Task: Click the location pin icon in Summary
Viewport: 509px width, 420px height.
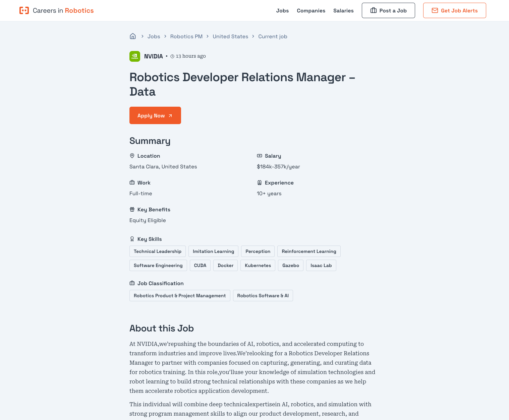Action: [x=132, y=156]
